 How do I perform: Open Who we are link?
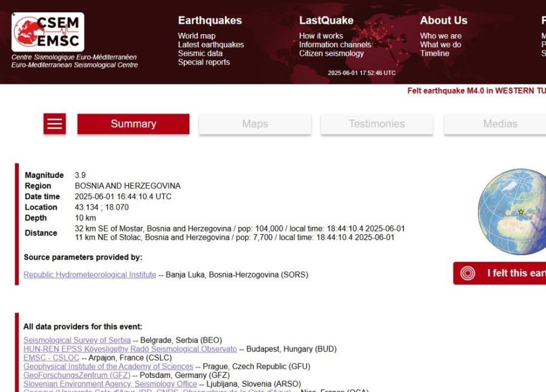pyautogui.click(x=441, y=36)
